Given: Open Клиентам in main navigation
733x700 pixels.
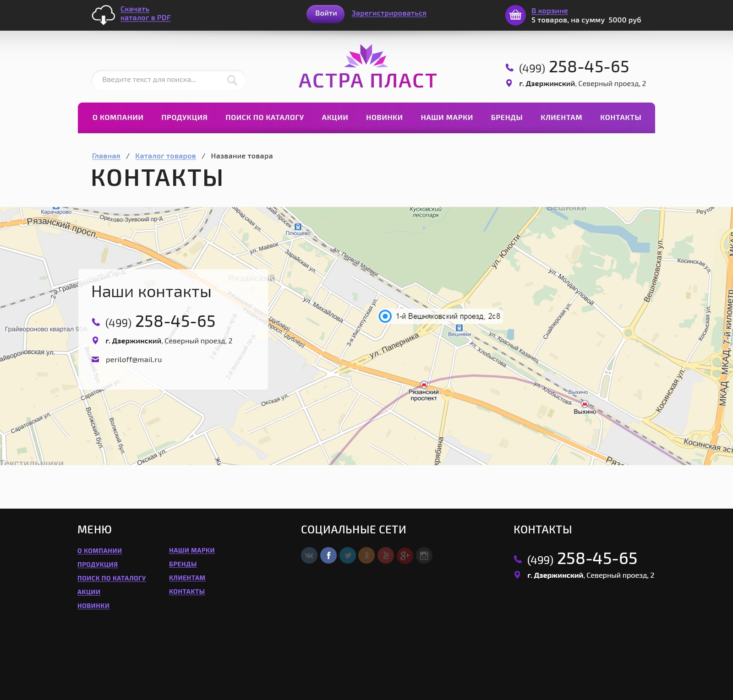Looking at the screenshot, I should tap(561, 118).
